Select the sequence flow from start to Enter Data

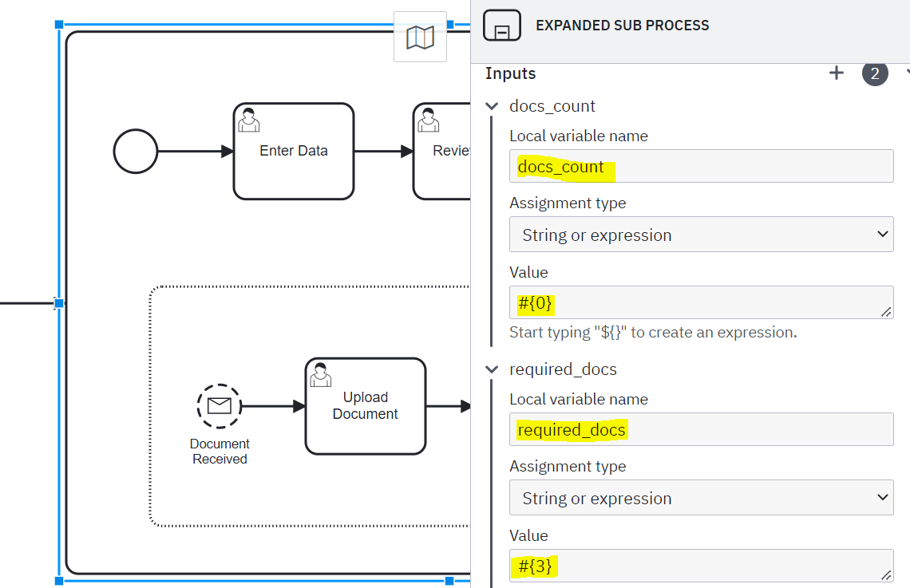coord(196,152)
